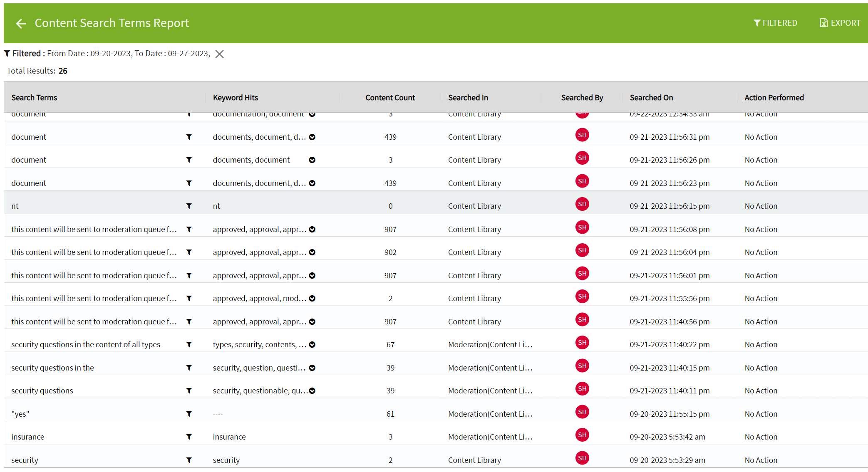Filter by 'security questions in the content of all types'
This screenshot has width=868, height=472.
189,344
